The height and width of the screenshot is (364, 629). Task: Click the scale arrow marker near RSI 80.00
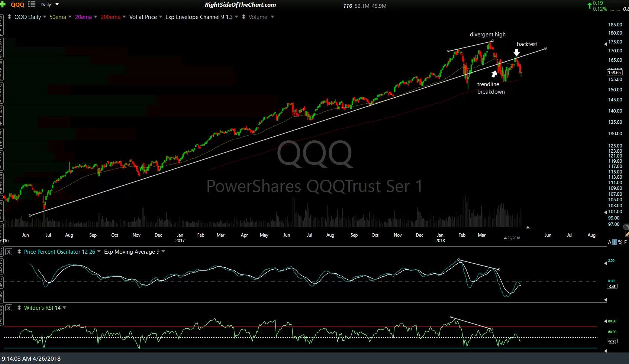[605, 321]
